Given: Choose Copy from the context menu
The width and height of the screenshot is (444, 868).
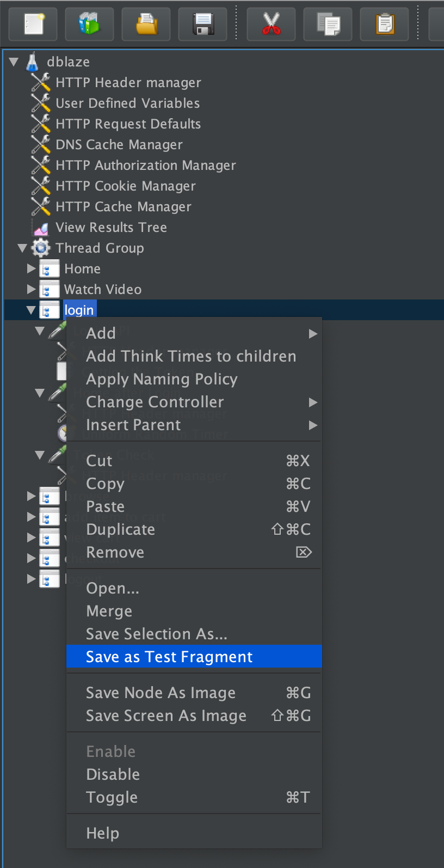Looking at the screenshot, I should (194, 484).
